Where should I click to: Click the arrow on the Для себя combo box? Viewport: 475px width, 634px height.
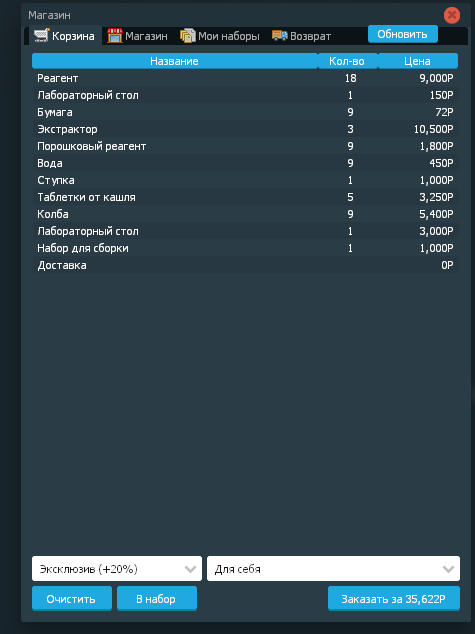(x=448, y=569)
